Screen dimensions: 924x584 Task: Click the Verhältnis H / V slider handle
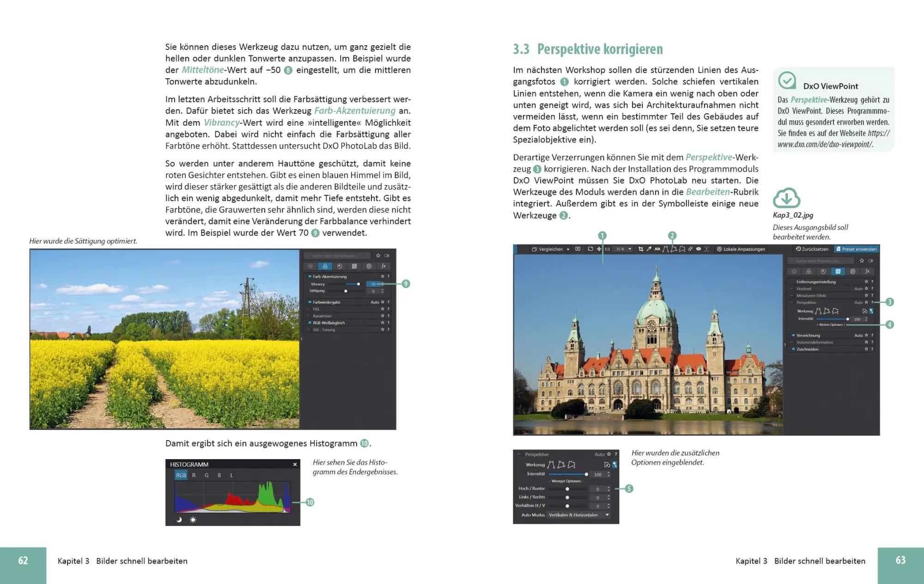coord(567,506)
